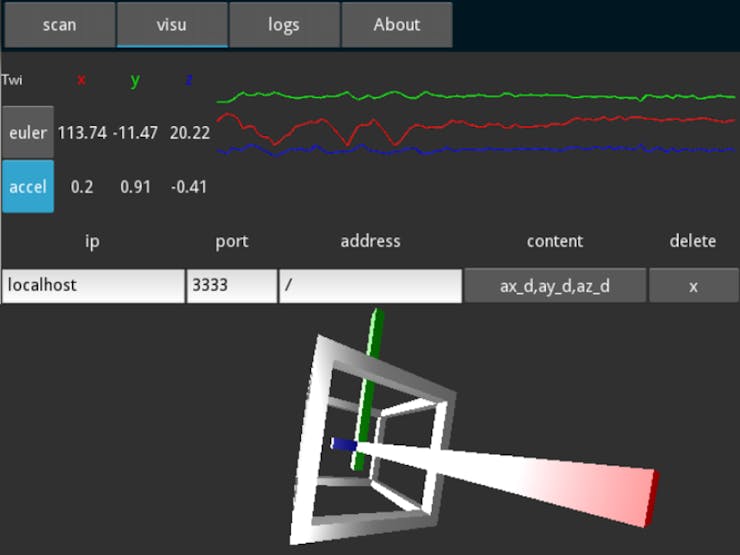The image size is (740, 555).
Task: Open the About tab
Action: [x=397, y=25]
